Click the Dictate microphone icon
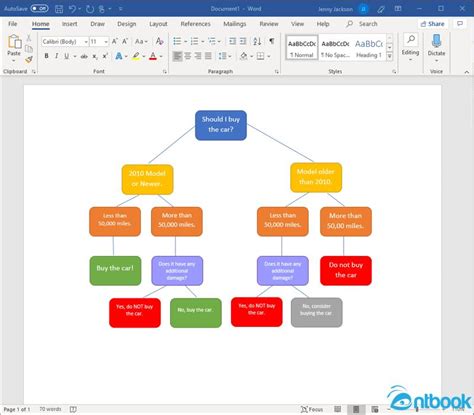474x415 pixels. tap(436, 41)
